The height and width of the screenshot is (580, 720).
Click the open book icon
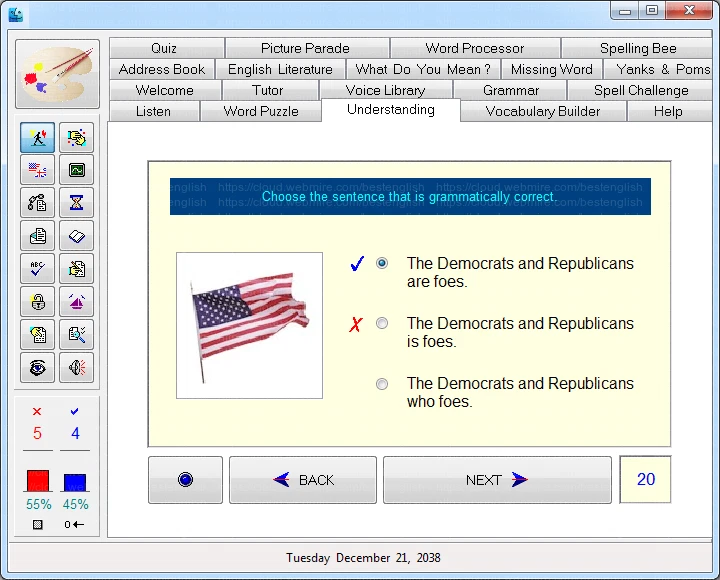[x=76, y=236]
